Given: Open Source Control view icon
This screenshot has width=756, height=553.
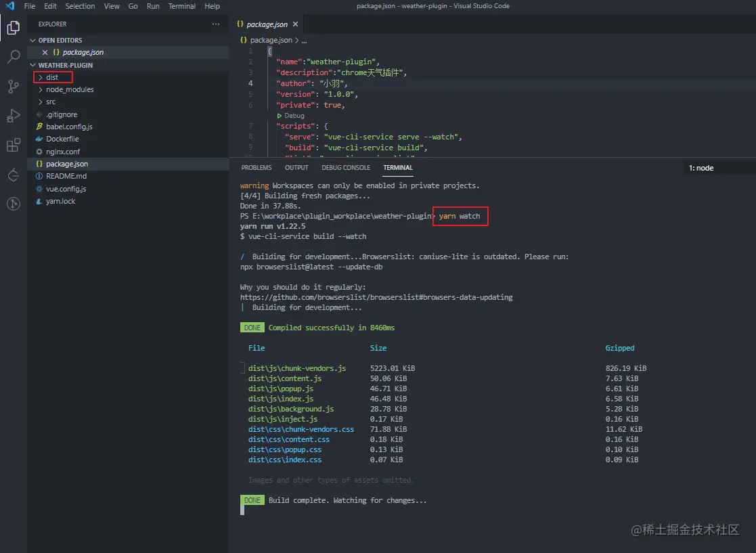Looking at the screenshot, I should point(14,87).
